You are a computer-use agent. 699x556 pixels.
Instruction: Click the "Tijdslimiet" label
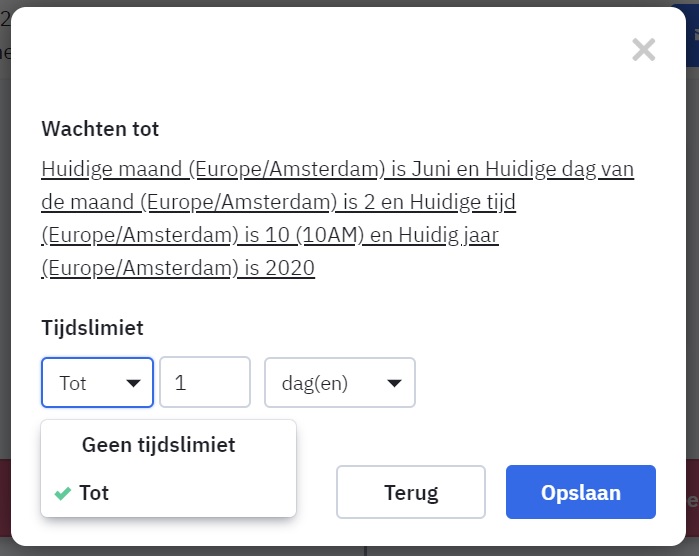tap(92, 328)
